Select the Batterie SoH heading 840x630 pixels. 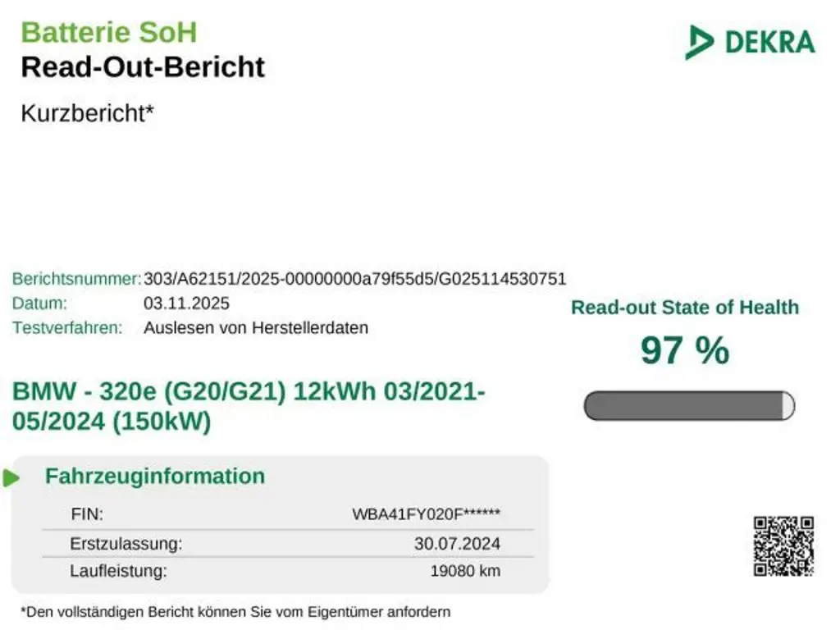point(109,32)
